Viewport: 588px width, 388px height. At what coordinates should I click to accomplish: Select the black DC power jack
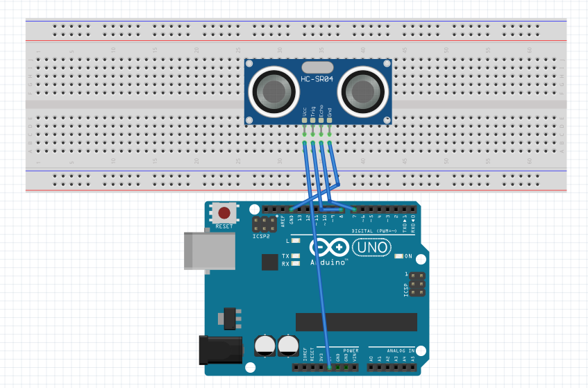point(221,350)
